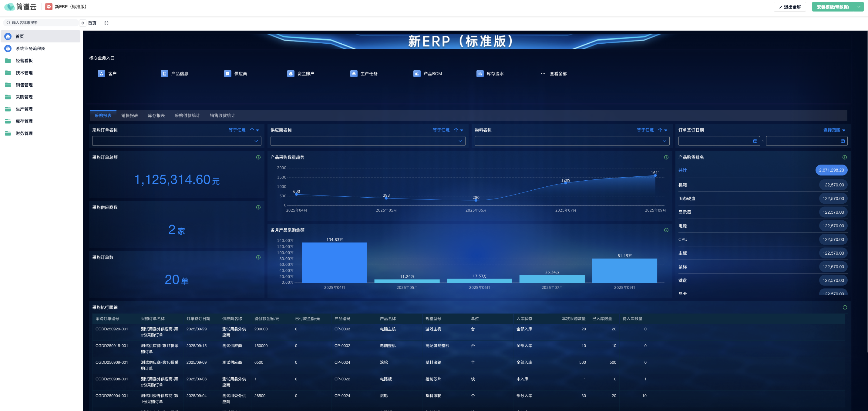Open the 客户 customer entry icon
This screenshot has width=868, height=411.
[x=101, y=73]
